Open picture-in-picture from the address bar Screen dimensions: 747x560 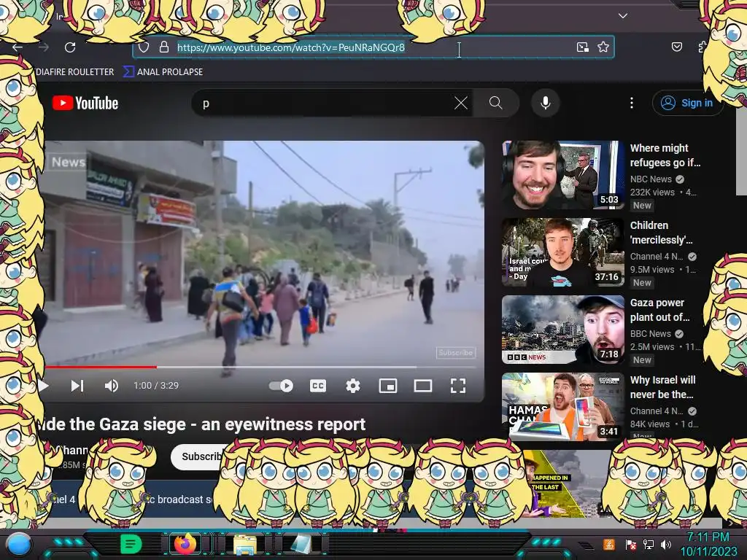[582, 47]
